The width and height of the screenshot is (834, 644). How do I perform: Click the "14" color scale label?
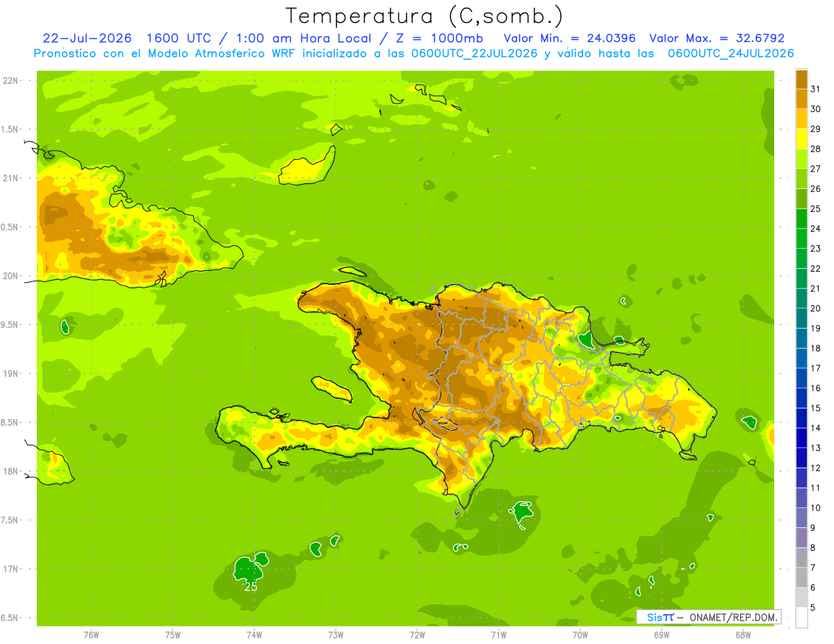point(816,429)
